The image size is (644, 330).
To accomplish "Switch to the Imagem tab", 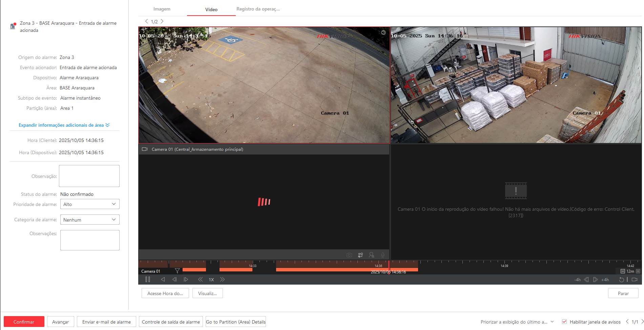I will pos(162,9).
